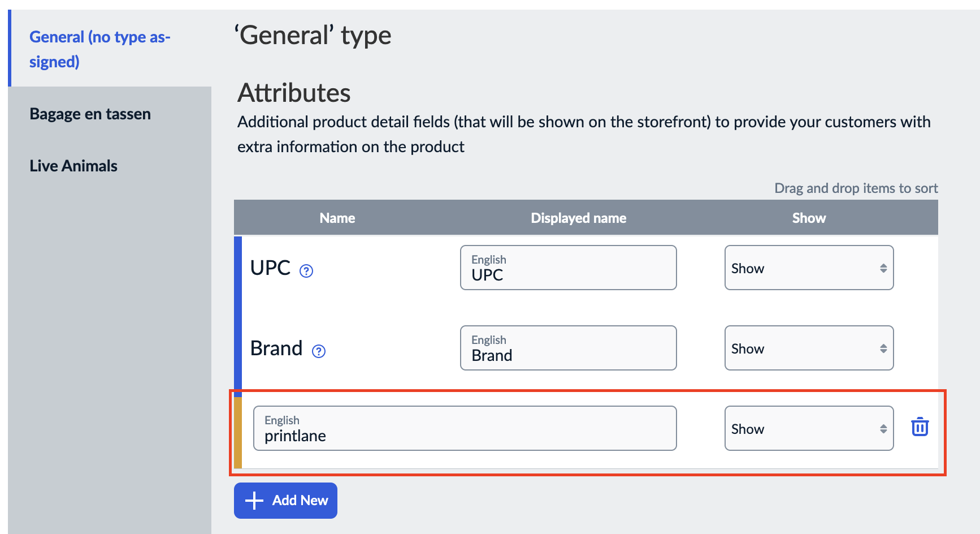Click the stepper arrows on Brand's Show dropdown
Image resolution: width=980 pixels, height=534 pixels.
(x=882, y=348)
